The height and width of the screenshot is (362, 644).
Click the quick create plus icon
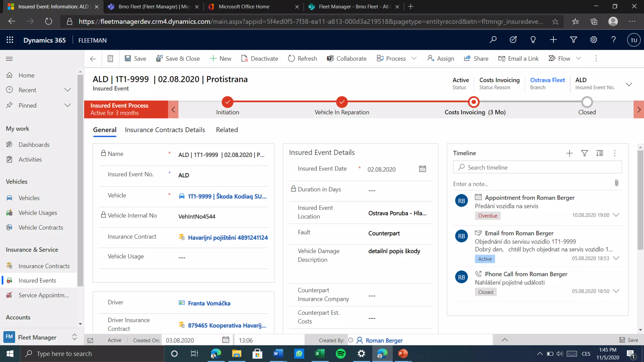553,40
